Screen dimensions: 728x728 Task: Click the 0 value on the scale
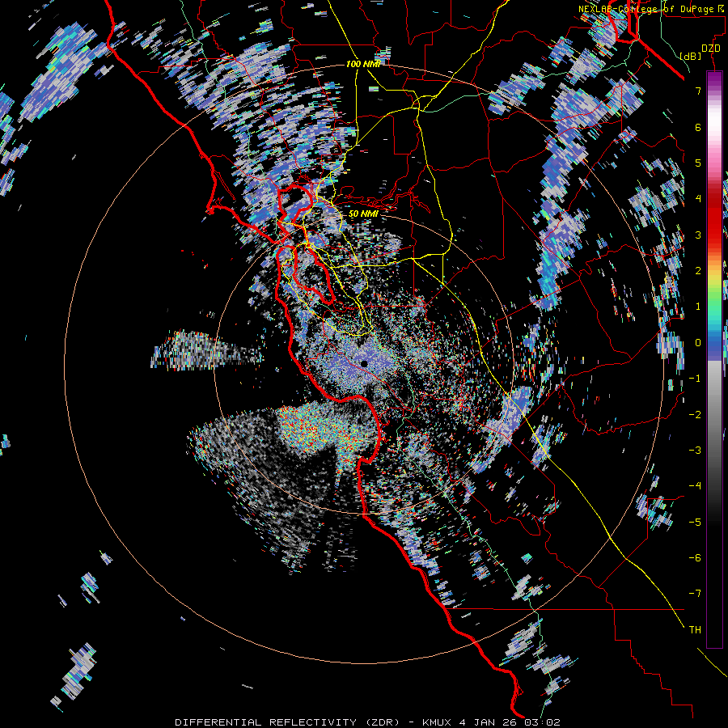(x=698, y=343)
